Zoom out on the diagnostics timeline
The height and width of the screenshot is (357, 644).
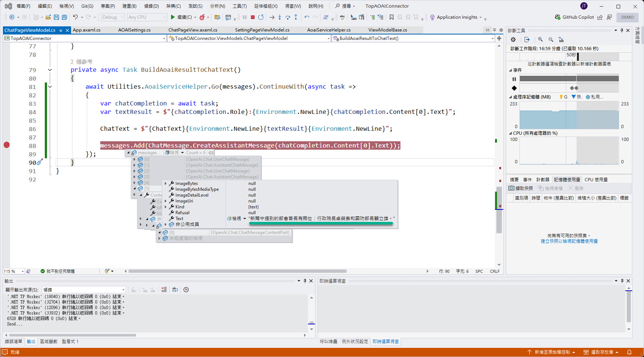[x=551, y=40]
